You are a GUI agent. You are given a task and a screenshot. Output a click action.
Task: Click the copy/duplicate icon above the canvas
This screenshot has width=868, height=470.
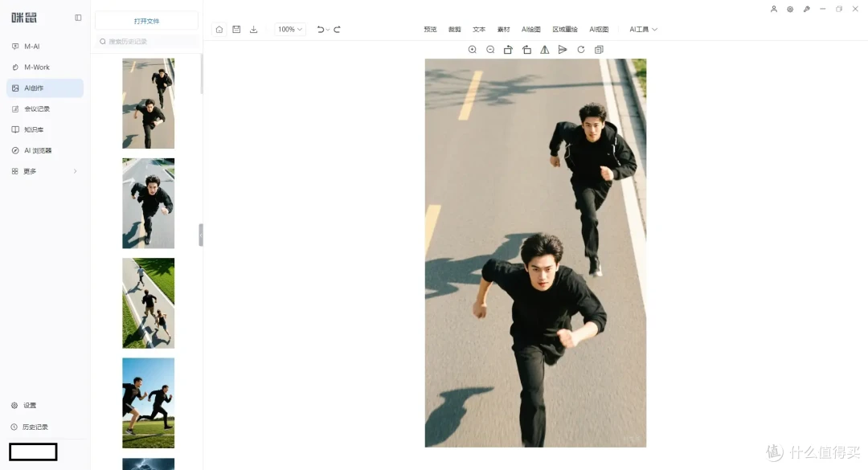click(x=599, y=50)
